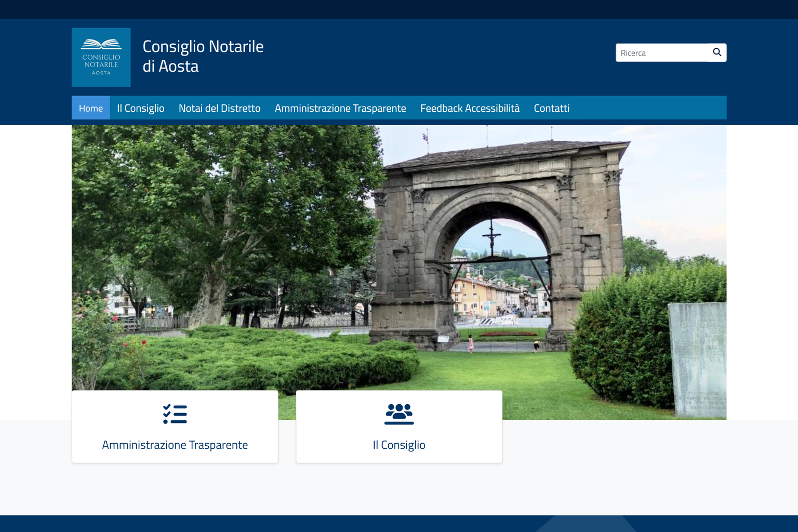798x532 pixels.
Task: Go to Home in the navigation bar
Action: coord(90,108)
